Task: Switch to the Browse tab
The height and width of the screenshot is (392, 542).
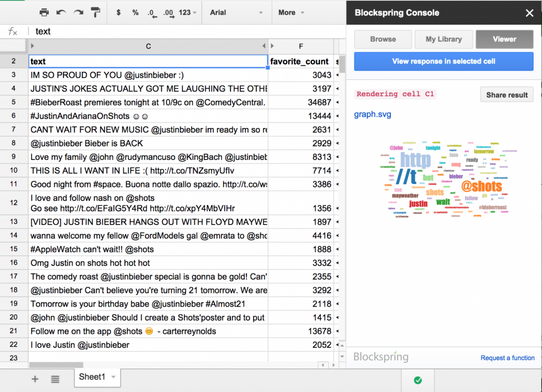Action: 383,39
